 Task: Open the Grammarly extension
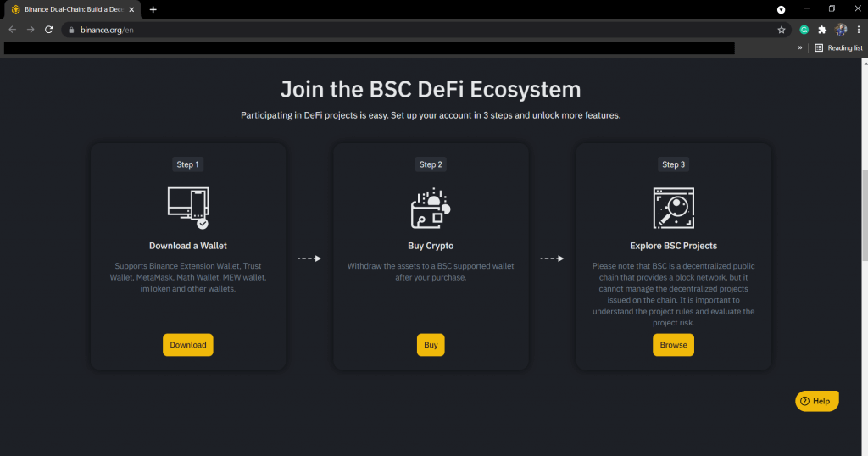(804, 30)
